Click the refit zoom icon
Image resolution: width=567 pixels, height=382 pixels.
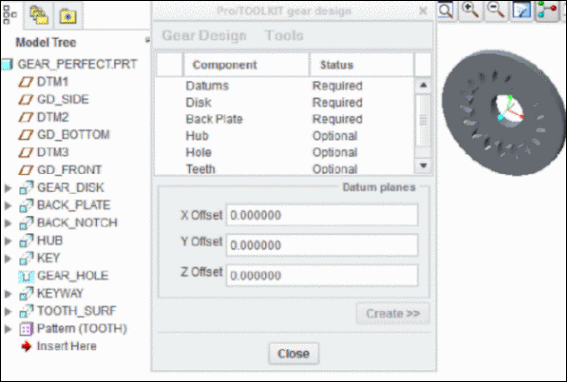click(x=446, y=10)
